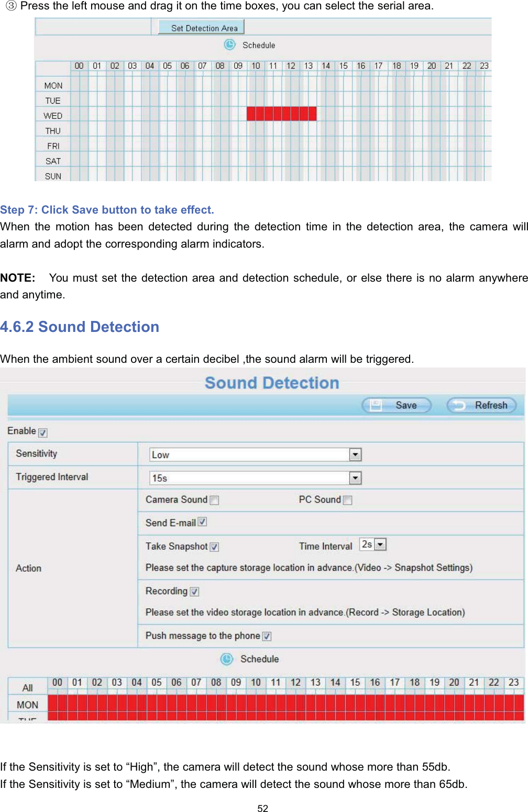Click hour 23 header in lower schedule
The image size is (528, 812).
tap(514, 683)
